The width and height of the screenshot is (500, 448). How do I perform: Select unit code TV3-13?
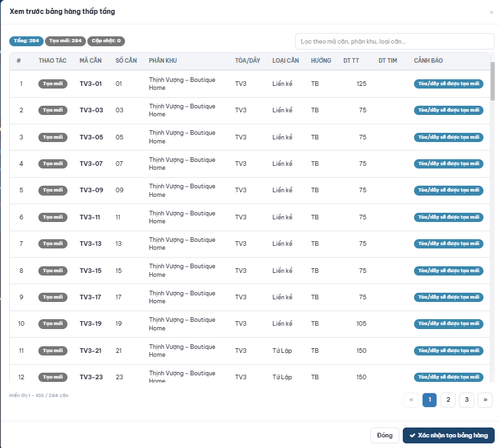click(x=90, y=244)
